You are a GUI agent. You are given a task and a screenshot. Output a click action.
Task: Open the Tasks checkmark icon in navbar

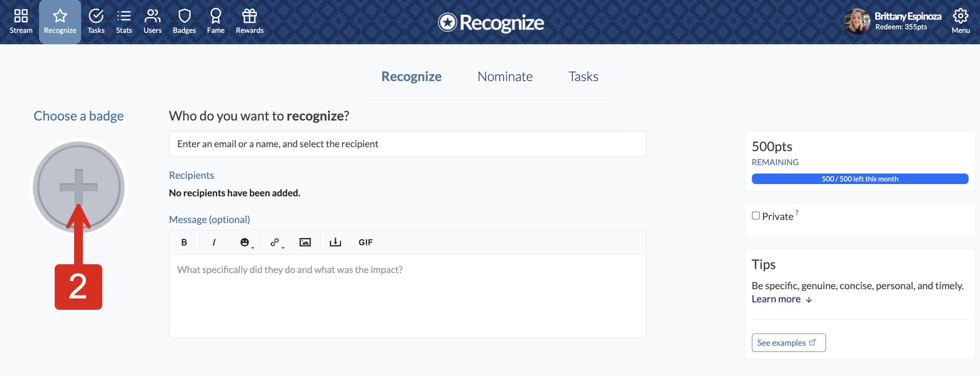[x=96, y=16]
